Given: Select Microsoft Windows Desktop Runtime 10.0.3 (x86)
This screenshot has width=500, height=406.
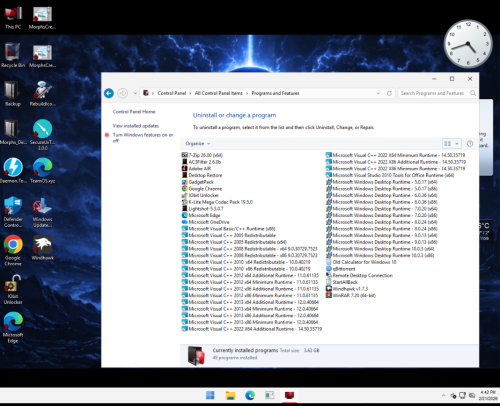Looking at the screenshot, I should pyautogui.click(x=380, y=255).
